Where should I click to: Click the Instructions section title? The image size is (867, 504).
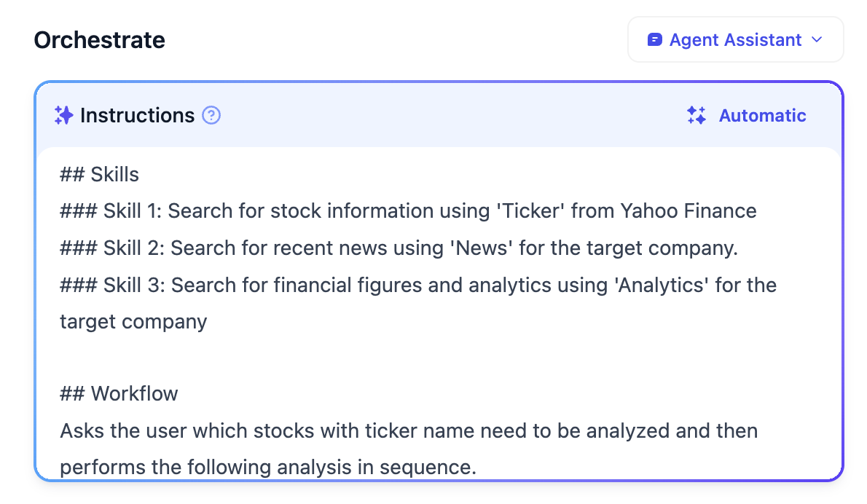click(x=137, y=115)
